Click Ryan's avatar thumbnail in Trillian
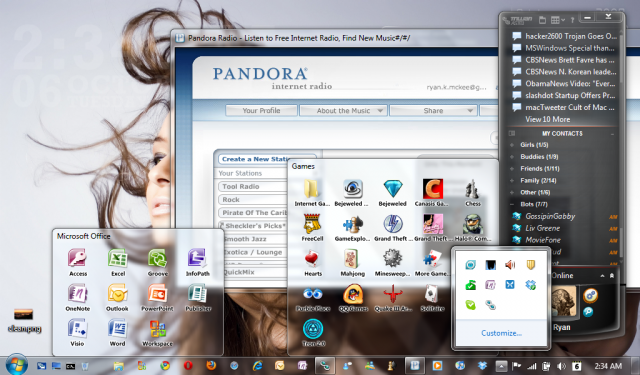 point(564,300)
